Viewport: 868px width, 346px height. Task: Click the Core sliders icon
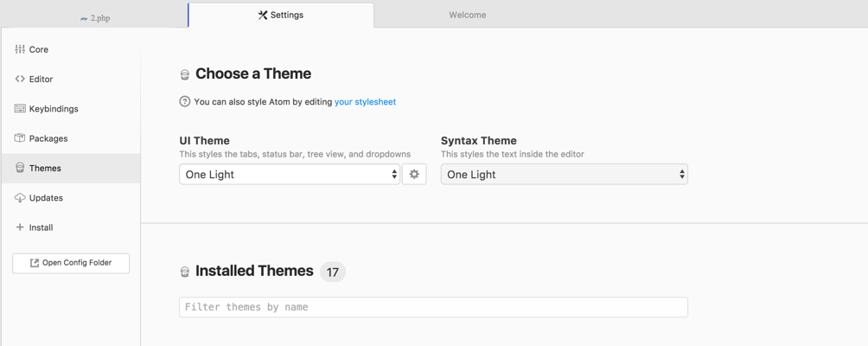coord(20,49)
